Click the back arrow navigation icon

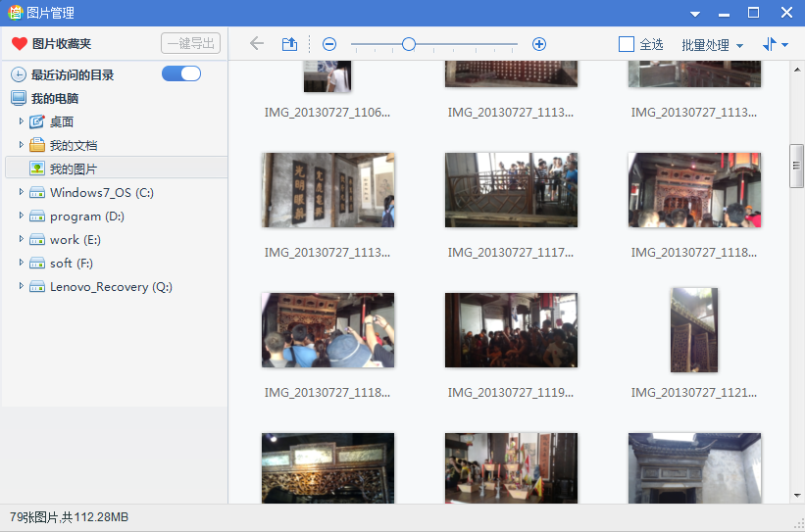click(x=257, y=44)
